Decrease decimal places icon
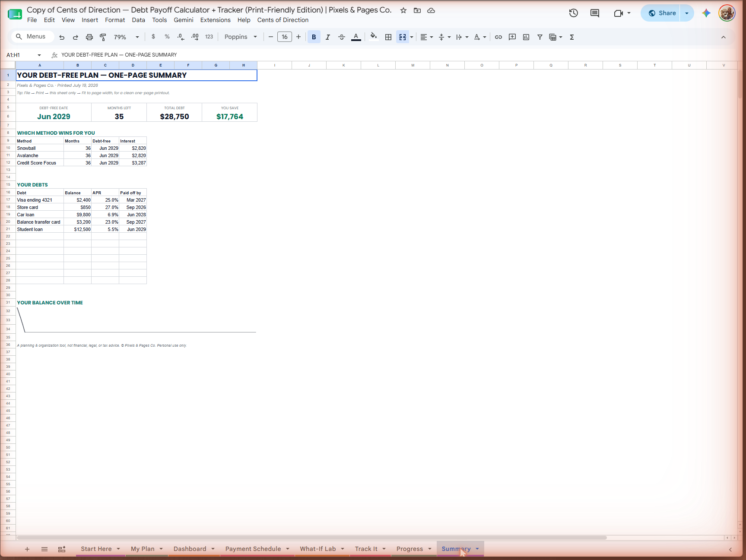Screen dimensions: 746x560 (181, 37)
